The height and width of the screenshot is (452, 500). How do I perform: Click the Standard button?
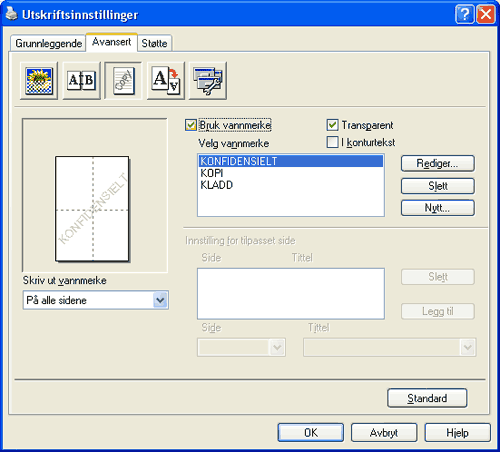pyautogui.click(x=427, y=398)
